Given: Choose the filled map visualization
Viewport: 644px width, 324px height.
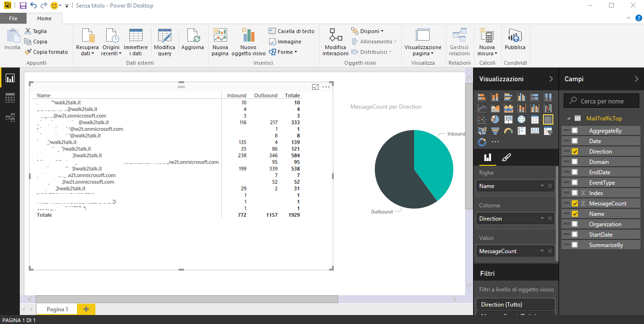Looking at the screenshot, I should (482, 131).
